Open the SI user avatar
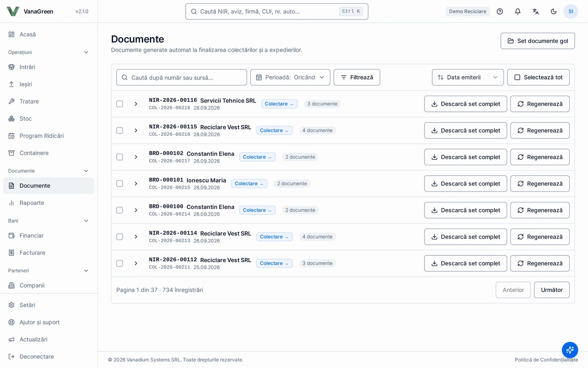This screenshot has height=368, width=588. [x=571, y=11]
